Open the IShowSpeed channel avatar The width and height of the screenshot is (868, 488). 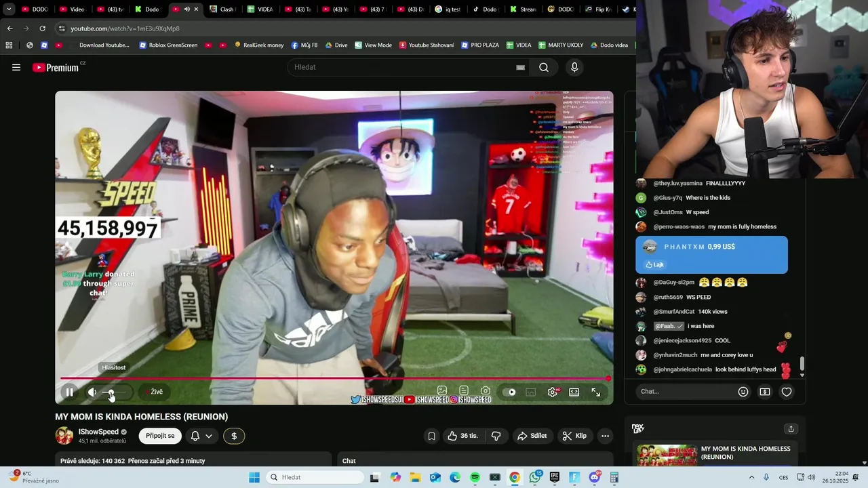point(64,436)
